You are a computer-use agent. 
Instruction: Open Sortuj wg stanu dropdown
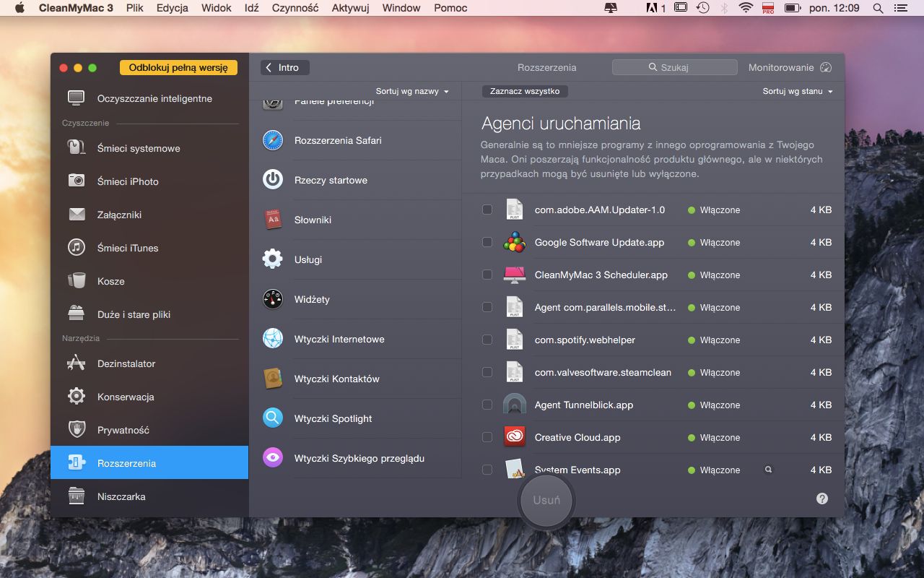coord(798,92)
